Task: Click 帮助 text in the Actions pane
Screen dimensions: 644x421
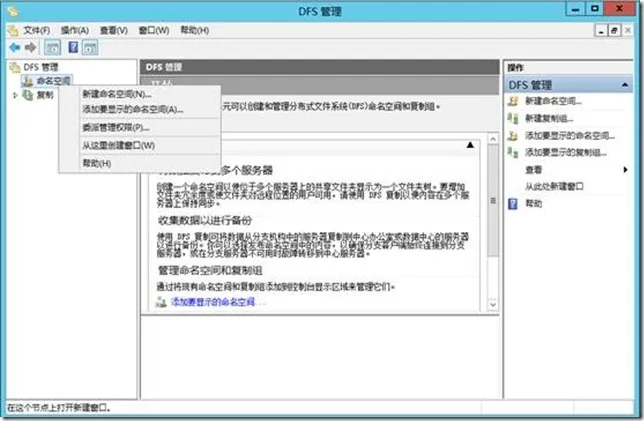Action: click(x=534, y=203)
